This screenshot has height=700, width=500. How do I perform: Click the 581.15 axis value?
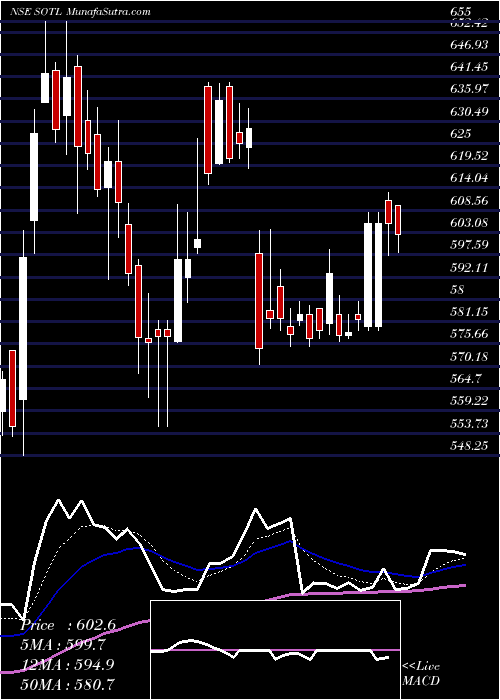[x=469, y=312]
